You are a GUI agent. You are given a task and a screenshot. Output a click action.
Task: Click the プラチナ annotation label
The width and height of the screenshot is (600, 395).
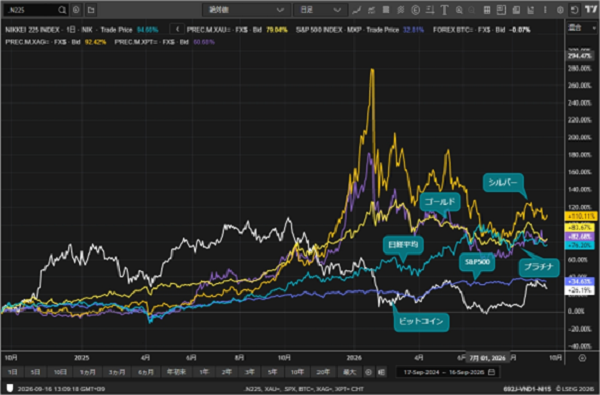(x=539, y=267)
